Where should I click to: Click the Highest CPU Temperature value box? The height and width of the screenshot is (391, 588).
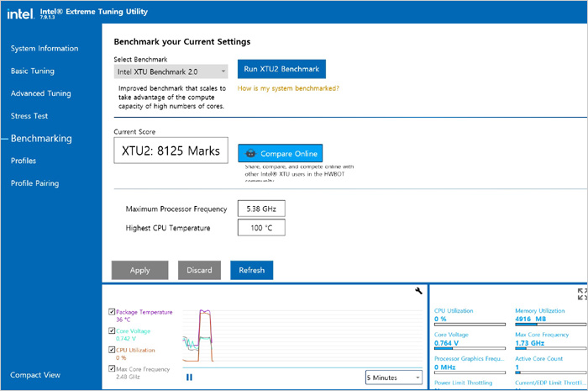pyautogui.click(x=261, y=228)
